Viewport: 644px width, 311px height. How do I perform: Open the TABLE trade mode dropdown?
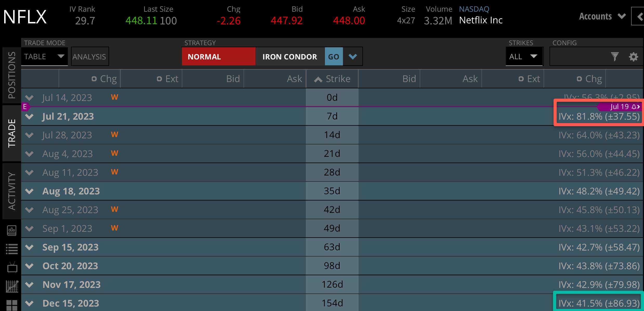coord(44,56)
